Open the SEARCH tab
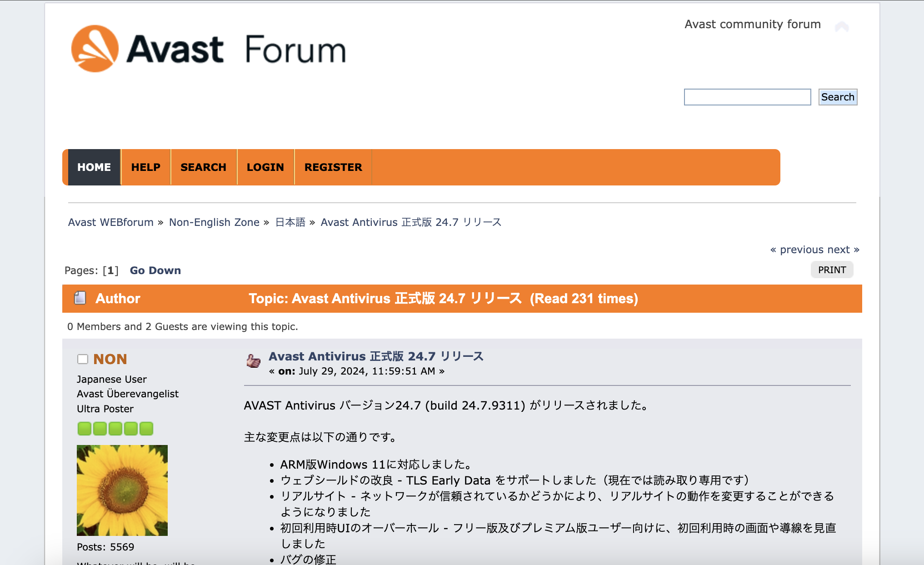Screen dimensions: 924x565 click(x=203, y=167)
